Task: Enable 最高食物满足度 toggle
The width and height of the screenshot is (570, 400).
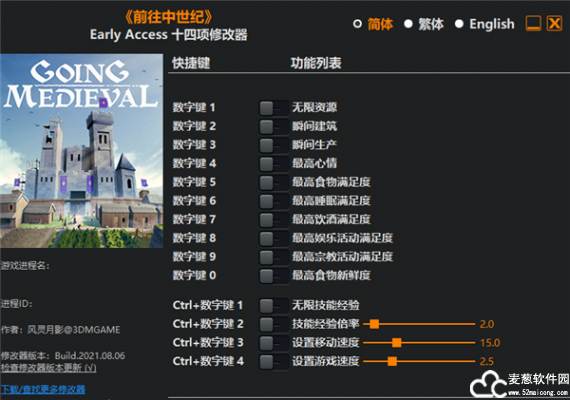Action: (274, 182)
